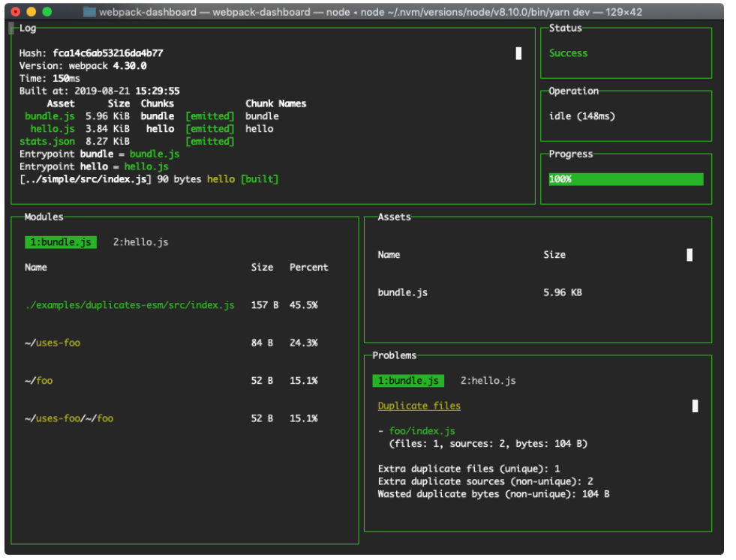
Task: Click the Time: 150ms line
Action: coord(50,79)
